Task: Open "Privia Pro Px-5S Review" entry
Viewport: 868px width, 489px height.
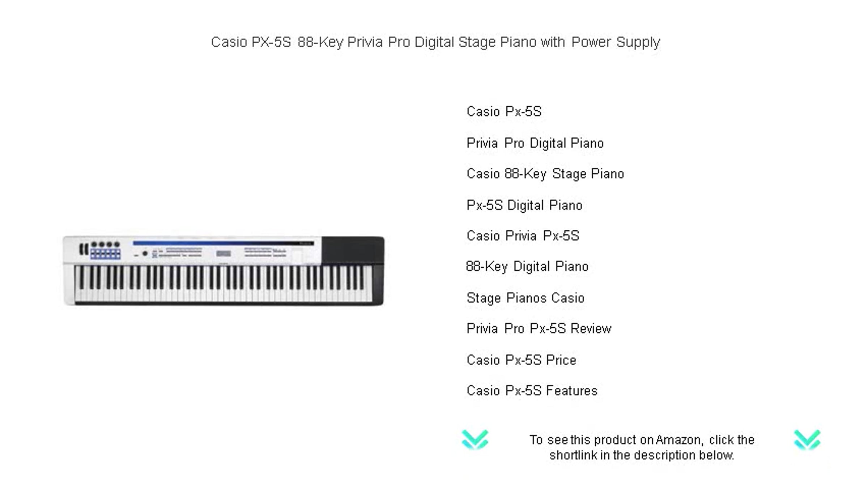Action: point(539,328)
